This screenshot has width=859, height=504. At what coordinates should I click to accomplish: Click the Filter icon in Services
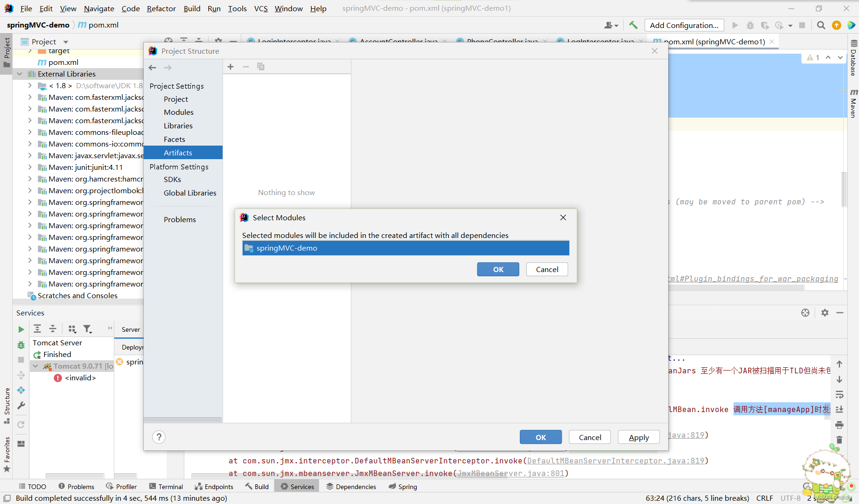click(x=88, y=329)
